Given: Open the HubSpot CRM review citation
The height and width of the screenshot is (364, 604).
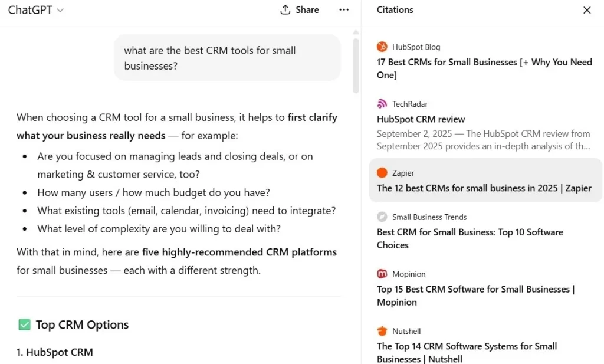Looking at the screenshot, I should click(421, 119).
